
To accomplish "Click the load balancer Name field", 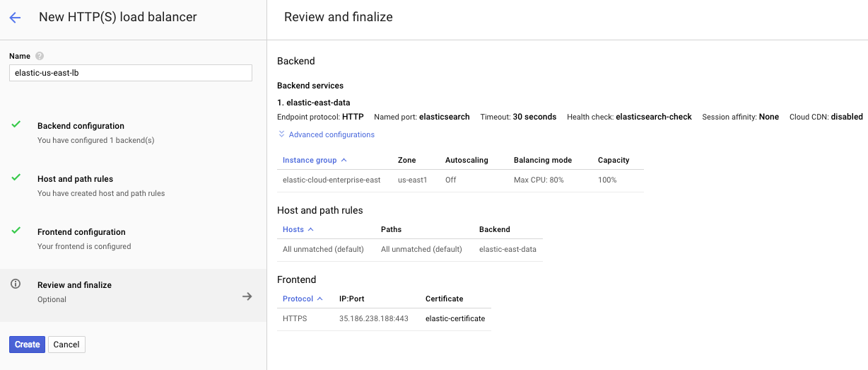I will click(x=131, y=73).
